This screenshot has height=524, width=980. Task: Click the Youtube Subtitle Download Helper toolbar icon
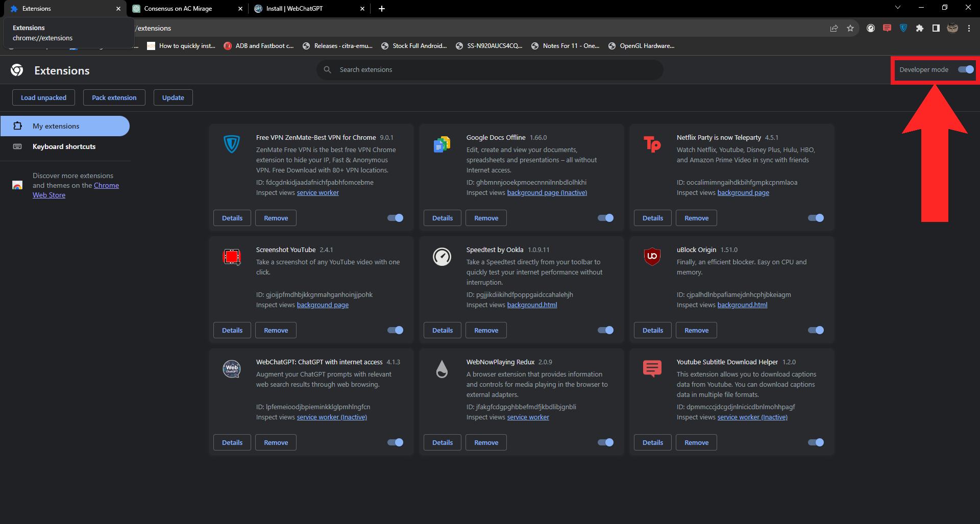[887, 29]
